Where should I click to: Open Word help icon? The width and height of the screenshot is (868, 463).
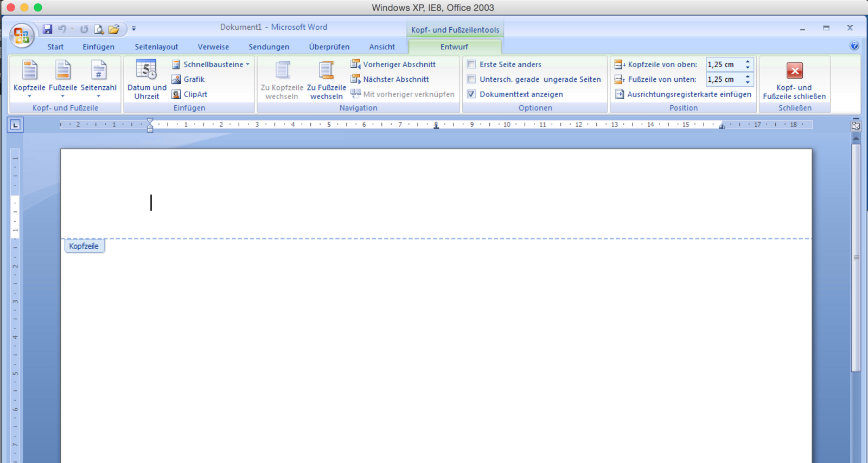[854, 46]
